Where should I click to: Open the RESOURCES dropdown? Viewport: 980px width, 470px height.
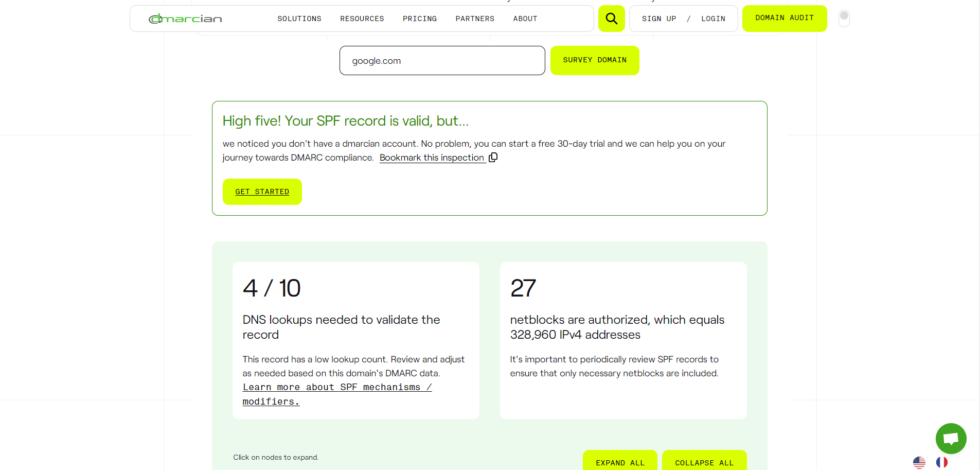tap(362, 19)
